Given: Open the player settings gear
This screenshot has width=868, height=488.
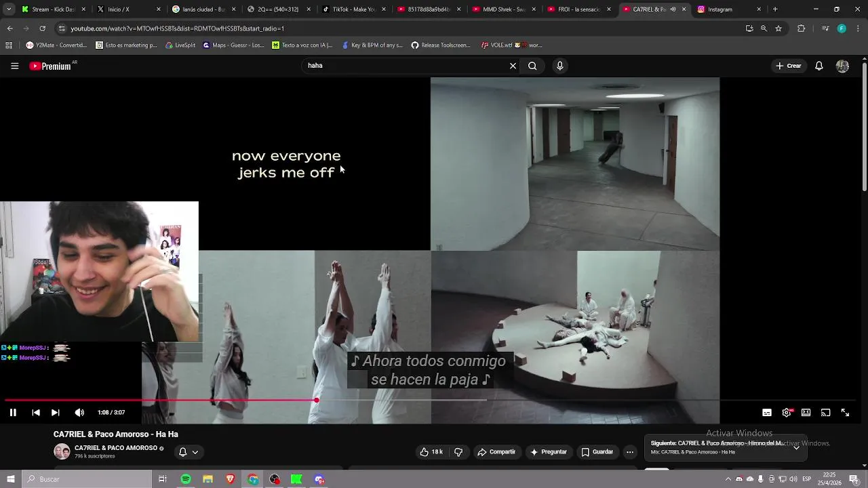Looking at the screenshot, I should (x=787, y=413).
